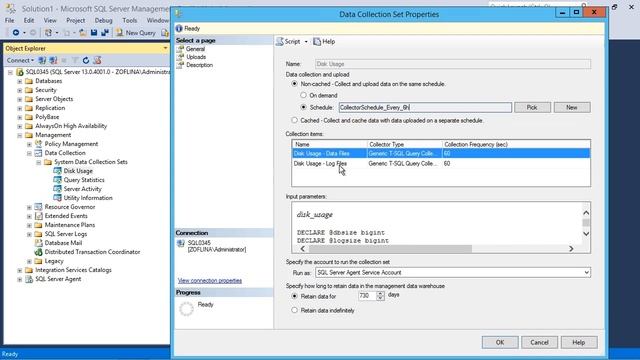The image size is (640, 360).
Task: Click the Save All icon in SSMS toolbar
Action: click(105, 33)
